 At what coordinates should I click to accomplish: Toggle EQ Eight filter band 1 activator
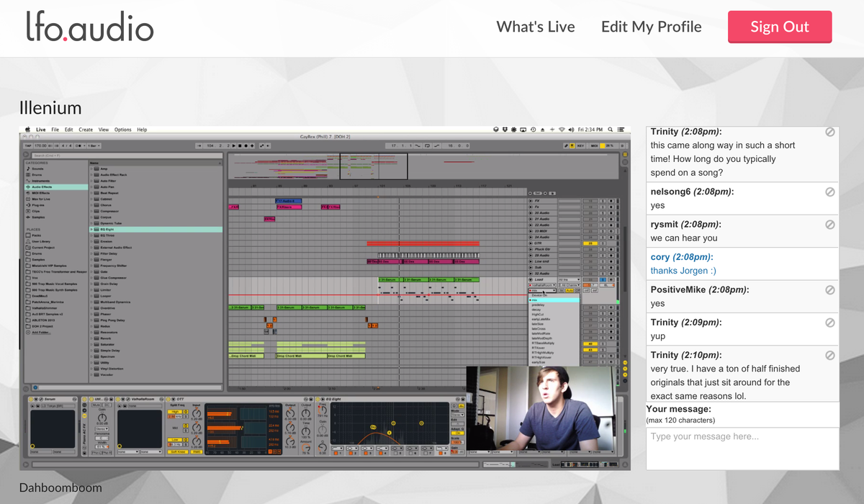336,454
